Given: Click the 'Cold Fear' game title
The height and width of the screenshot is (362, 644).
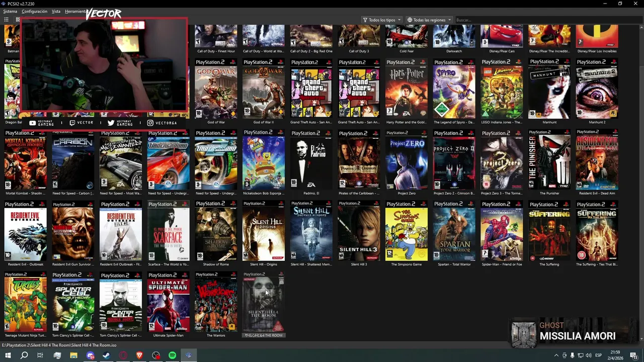Looking at the screenshot, I should coord(407,51).
